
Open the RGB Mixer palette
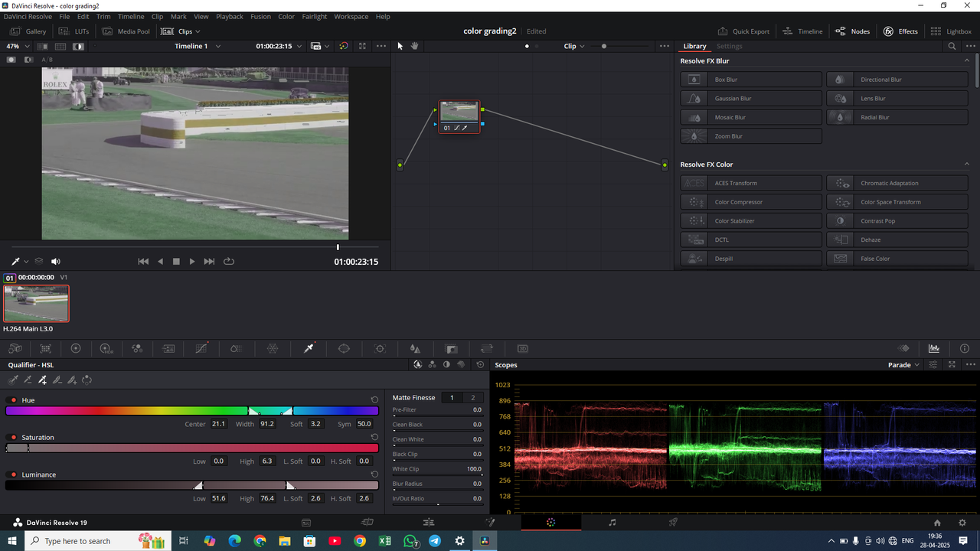click(137, 348)
